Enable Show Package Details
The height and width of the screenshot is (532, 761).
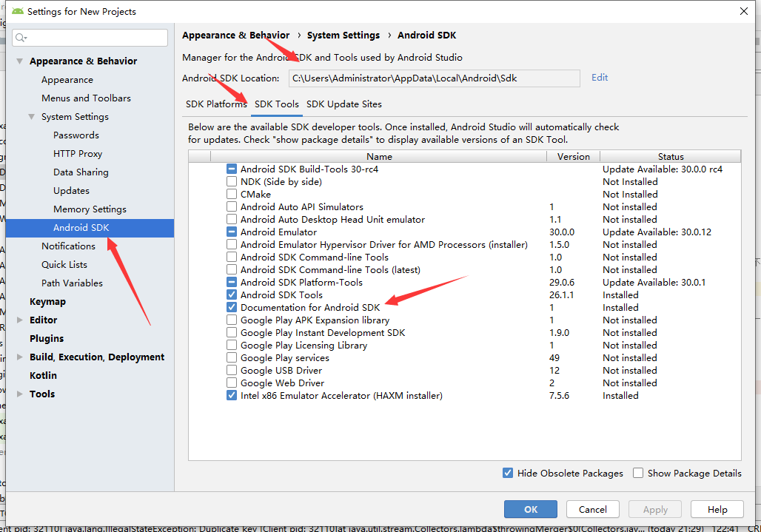click(x=638, y=473)
